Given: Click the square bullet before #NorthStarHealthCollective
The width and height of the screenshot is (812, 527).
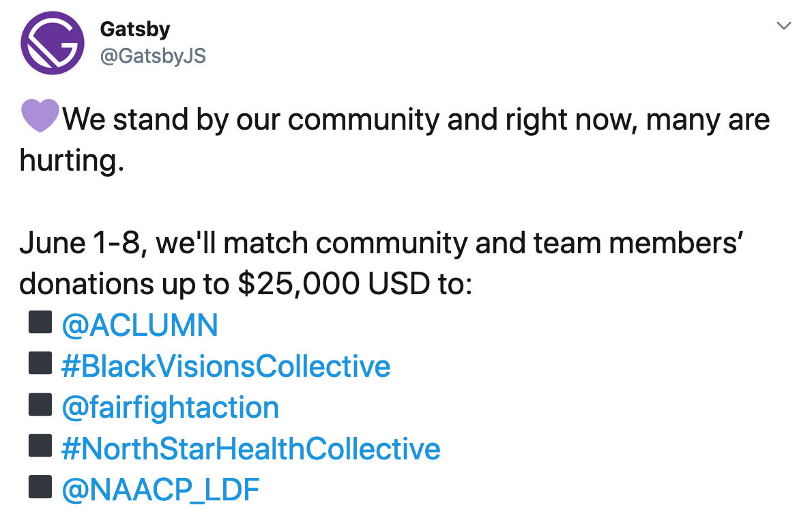Looking at the screenshot, I should [x=40, y=445].
